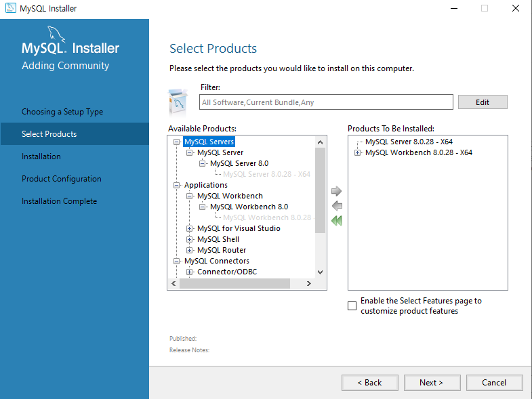The width and height of the screenshot is (532, 399).
Task: Expand the MySQL Router node
Action: [x=189, y=251]
